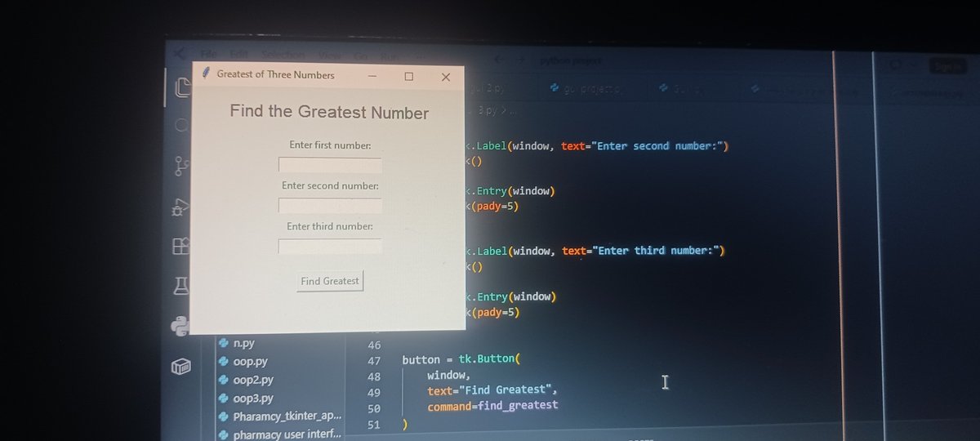Click the Label code with 'Enter second number:' text

tap(597, 146)
